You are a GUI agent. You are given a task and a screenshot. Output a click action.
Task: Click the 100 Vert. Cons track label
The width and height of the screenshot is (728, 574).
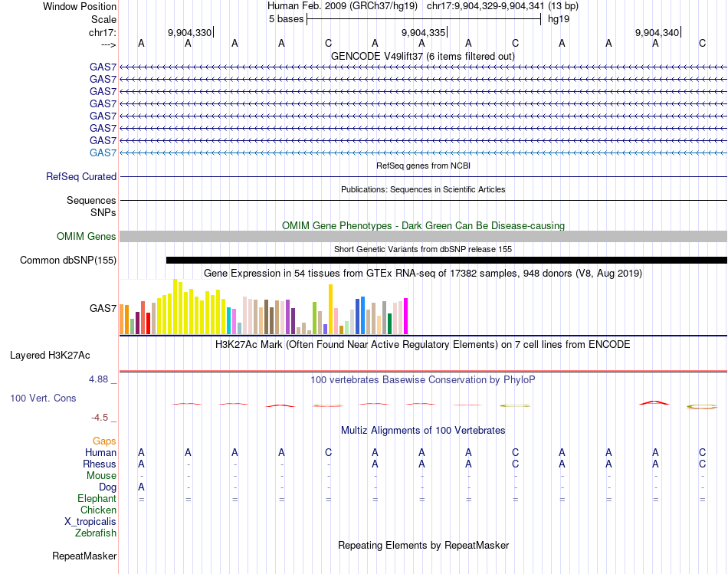pos(43,399)
